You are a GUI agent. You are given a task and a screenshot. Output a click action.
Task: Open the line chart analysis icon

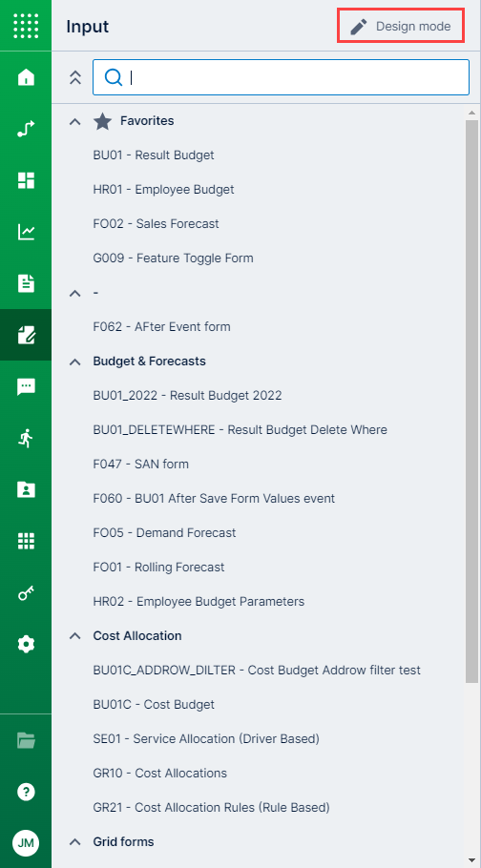(26, 232)
